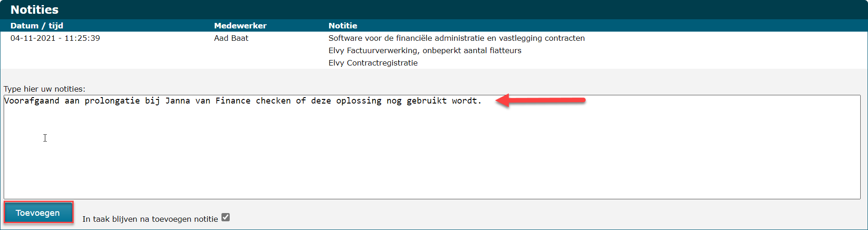Viewport: 868px width, 230px height.
Task: Select the 'Notitie' column header
Action: [x=343, y=26]
